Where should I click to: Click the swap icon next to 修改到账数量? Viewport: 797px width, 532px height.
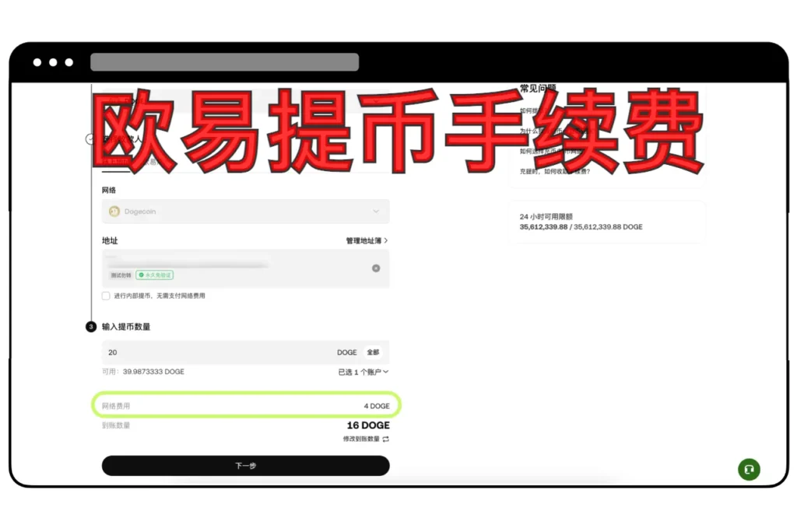point(386,439)
